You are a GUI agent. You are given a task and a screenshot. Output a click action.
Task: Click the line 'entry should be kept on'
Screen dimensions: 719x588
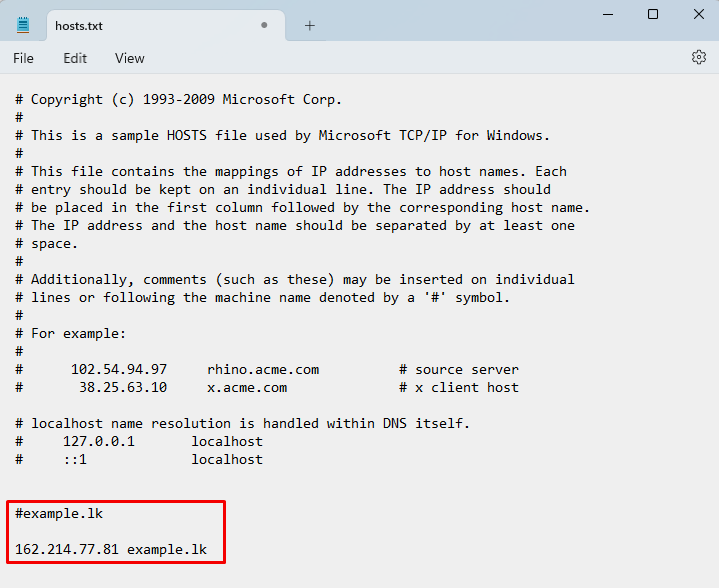(283, 189)
